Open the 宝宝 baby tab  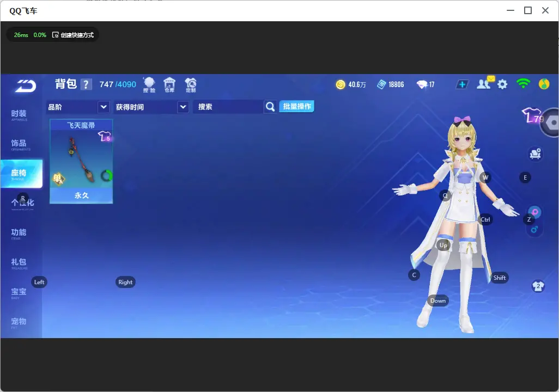tap(19, 292)
